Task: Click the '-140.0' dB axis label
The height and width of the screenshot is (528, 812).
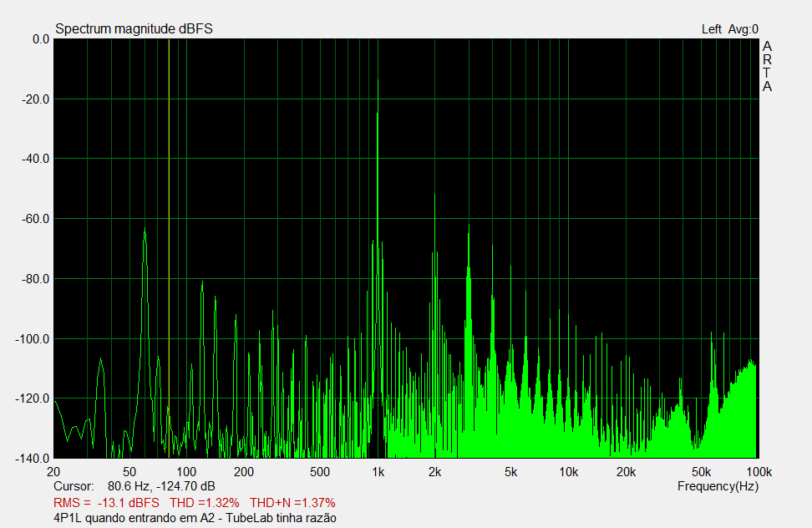Action: [x=33, y=459]
